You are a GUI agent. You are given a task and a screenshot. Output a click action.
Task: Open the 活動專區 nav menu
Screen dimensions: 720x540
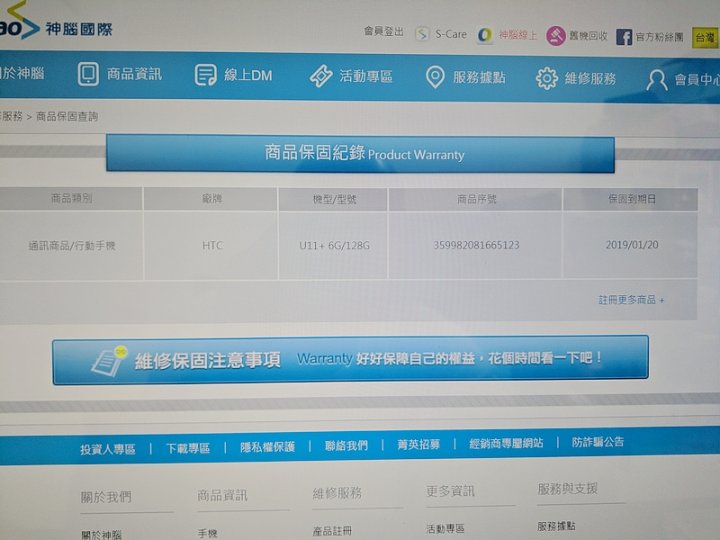pyautogui.click(x=351, y=76)
